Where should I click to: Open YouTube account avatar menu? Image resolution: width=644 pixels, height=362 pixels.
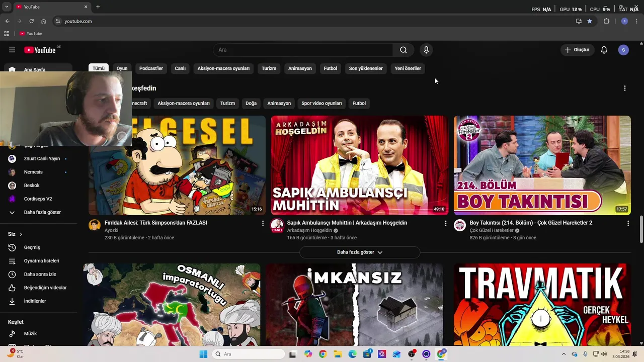(x=623, y=50)
